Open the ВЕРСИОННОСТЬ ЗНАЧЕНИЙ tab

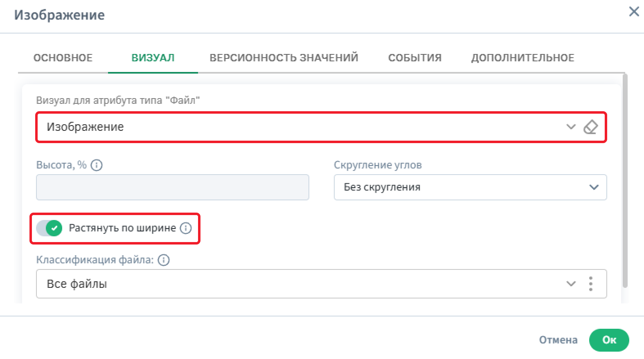[284, 58]
